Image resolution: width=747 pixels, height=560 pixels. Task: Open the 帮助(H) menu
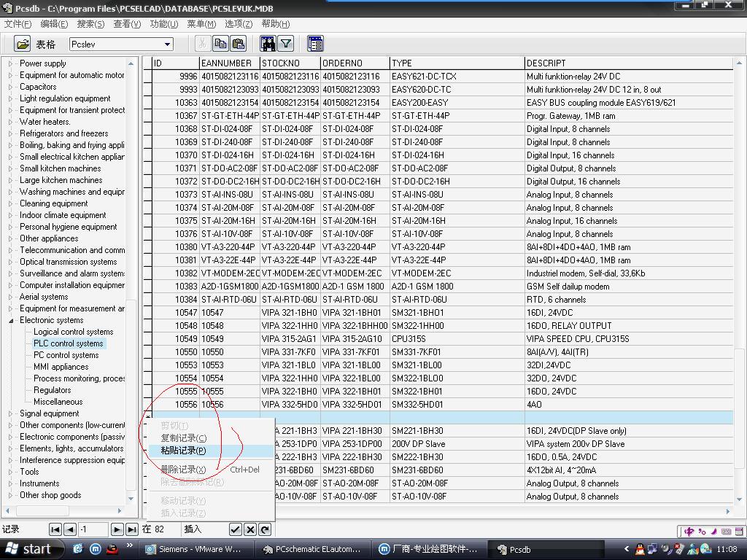click(275, 24)
